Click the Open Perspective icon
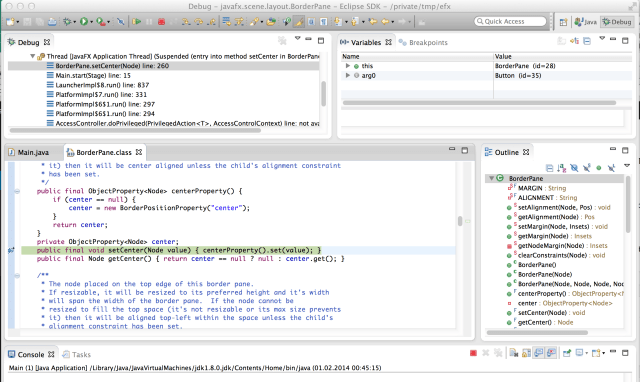Viewport: 640px width, 382px height. click(563, 22)
